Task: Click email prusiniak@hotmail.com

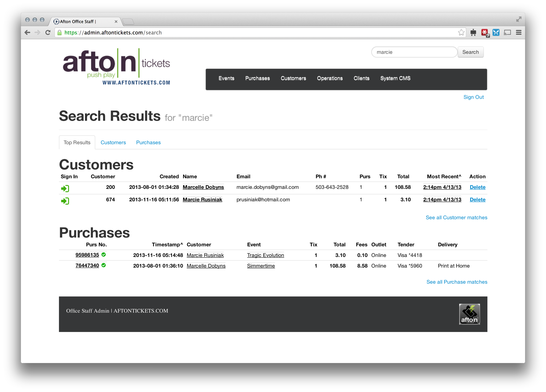Action: pyautogui.click(x=263, y=200)
